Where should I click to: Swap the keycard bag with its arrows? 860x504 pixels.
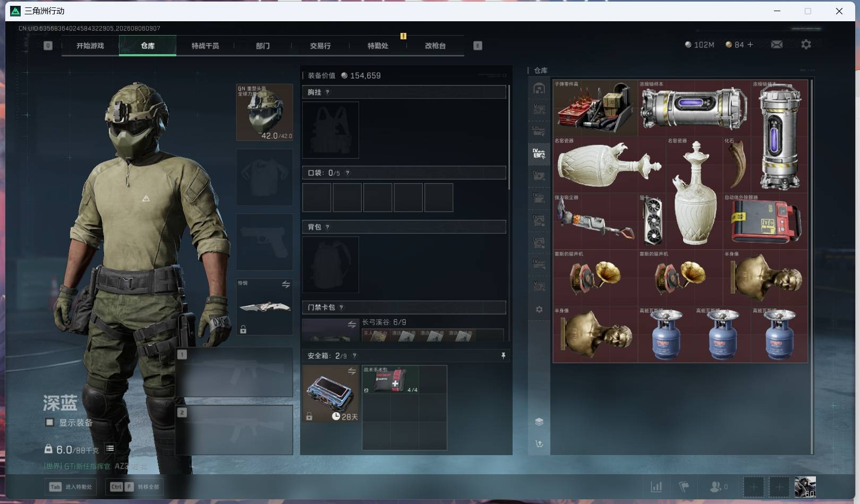(352, 324)
